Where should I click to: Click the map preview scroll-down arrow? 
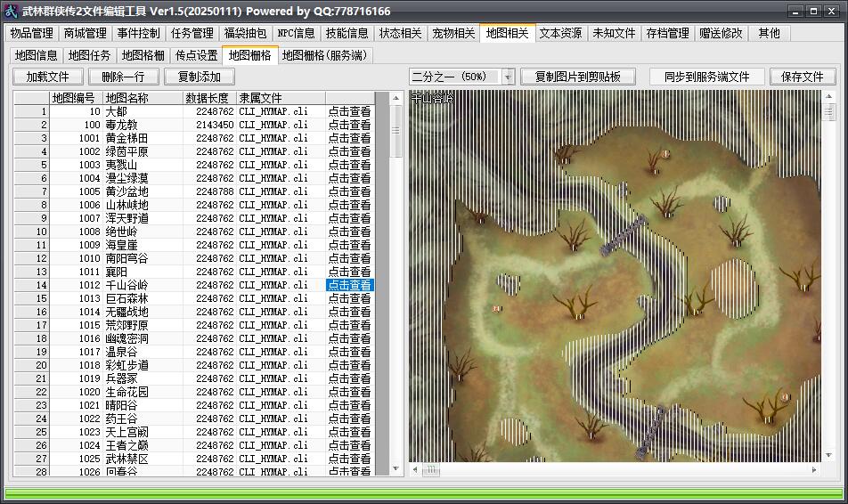coord(828,455)
